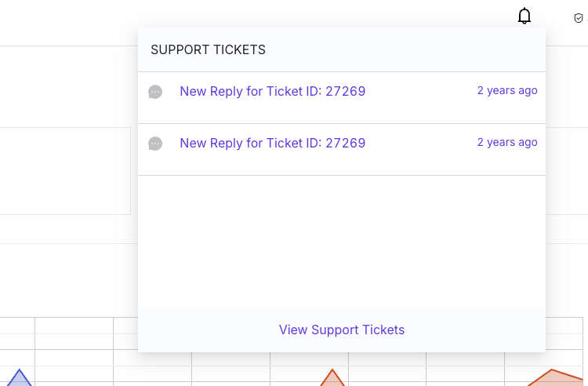Open the first New Reply for Ticket 27269 link
Screen dimensions: 588x386
[273, 91]
